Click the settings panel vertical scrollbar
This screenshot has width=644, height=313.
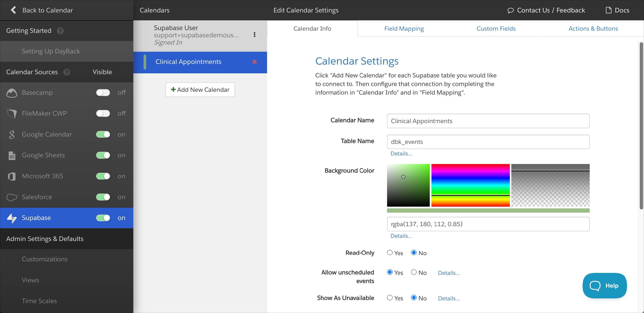point(641,126)
